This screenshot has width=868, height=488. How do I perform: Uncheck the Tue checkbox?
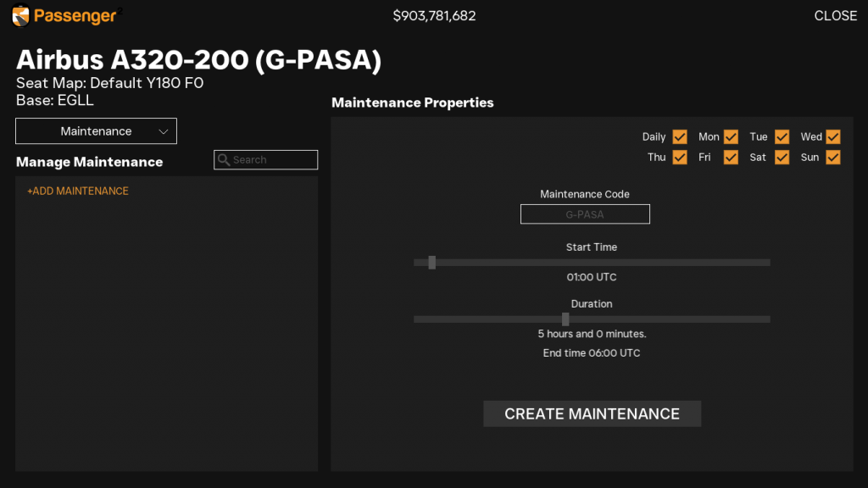tap(782, 137)
